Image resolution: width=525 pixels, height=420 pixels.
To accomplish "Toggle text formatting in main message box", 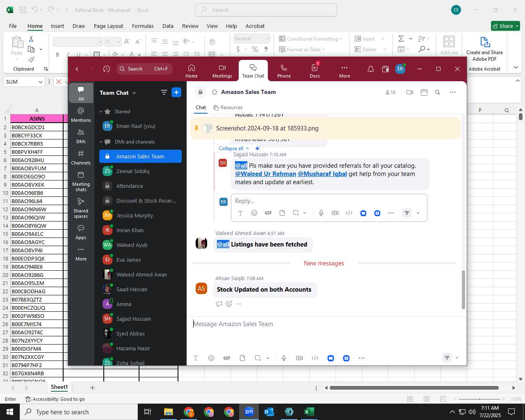I will point(196,358).
